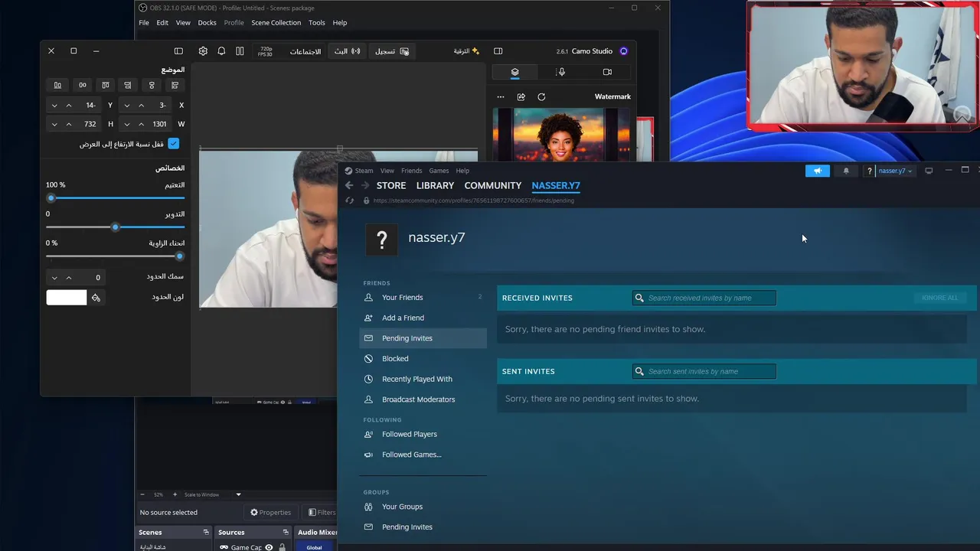Toggle the aspect ratio lock checkbox
The image size is (980, 551).
174,144
